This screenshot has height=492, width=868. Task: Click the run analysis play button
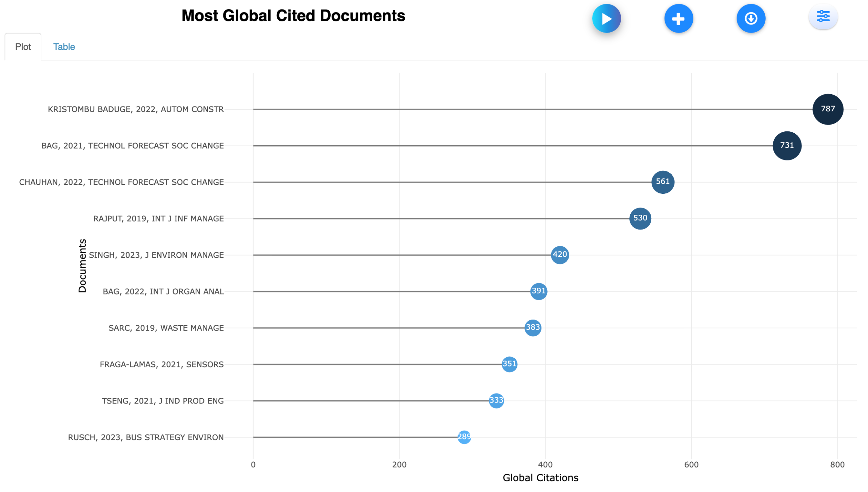coord(606,19)
